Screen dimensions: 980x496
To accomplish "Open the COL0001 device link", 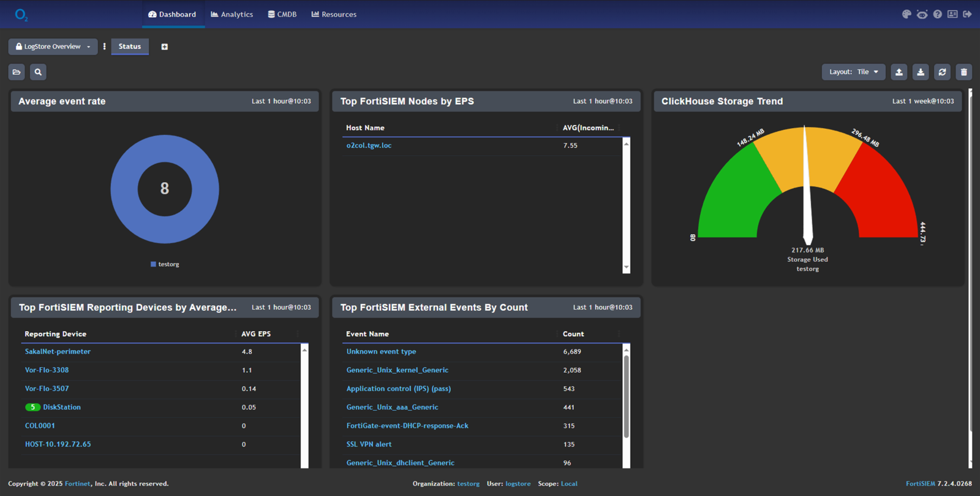I will (40, 425).
